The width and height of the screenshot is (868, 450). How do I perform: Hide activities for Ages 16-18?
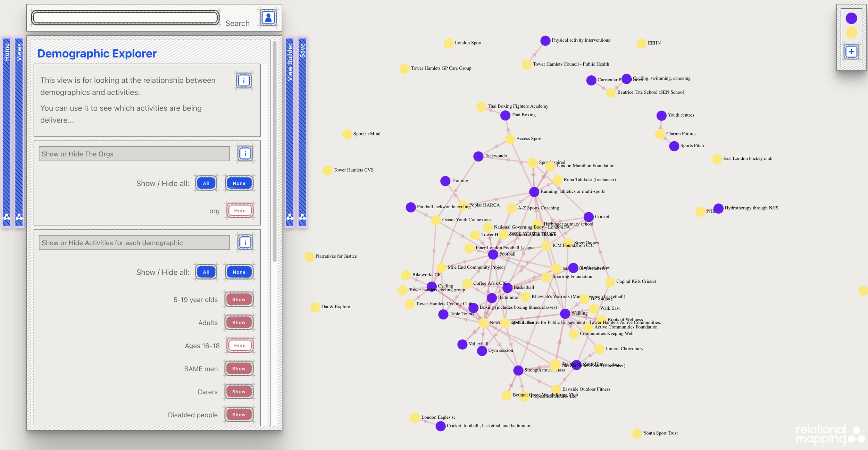[x=240, y=345]
